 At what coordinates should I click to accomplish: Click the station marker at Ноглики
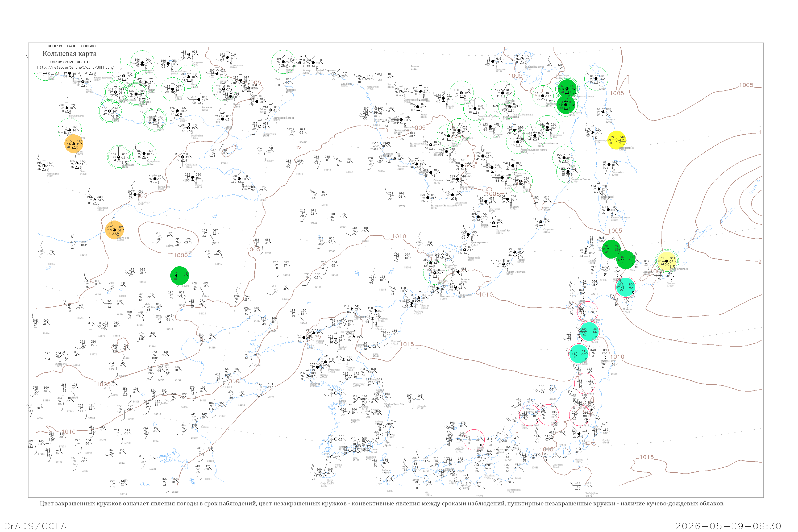click(602, 112)
